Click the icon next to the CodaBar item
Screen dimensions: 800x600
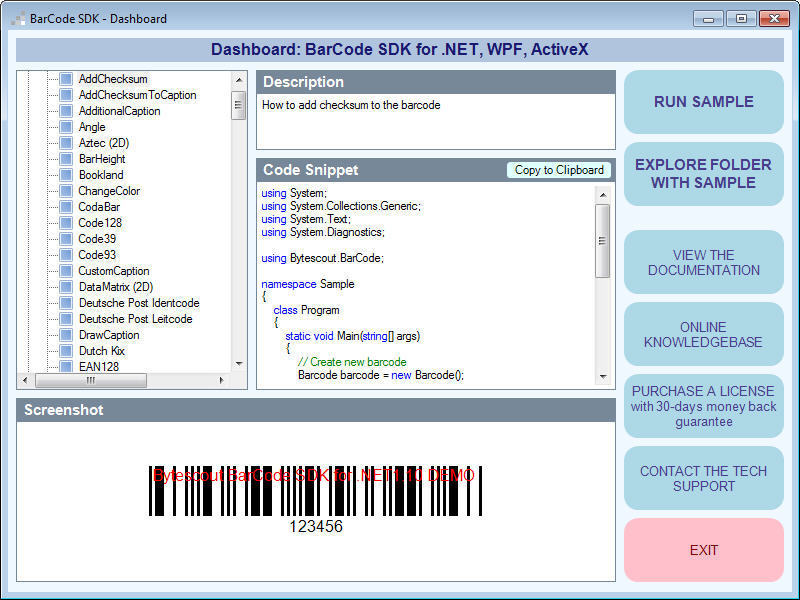coord(66,207)
